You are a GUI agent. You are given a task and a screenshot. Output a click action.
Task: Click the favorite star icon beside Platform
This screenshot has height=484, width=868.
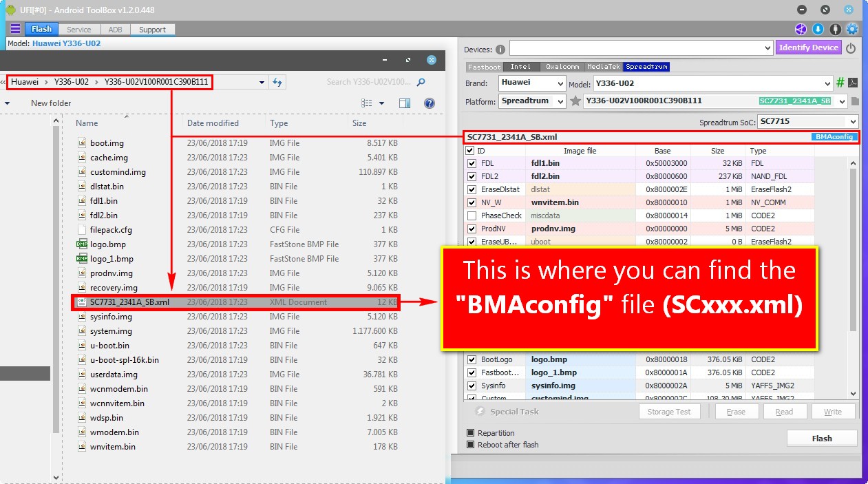575,101
